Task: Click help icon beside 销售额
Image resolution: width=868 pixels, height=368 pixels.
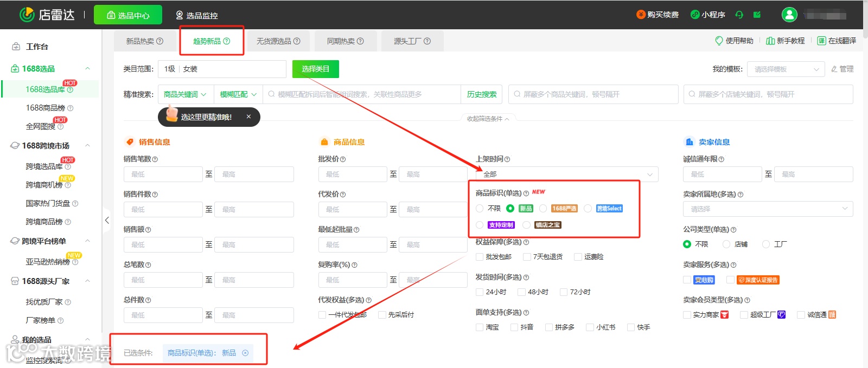Action: (x=148, y=230)
